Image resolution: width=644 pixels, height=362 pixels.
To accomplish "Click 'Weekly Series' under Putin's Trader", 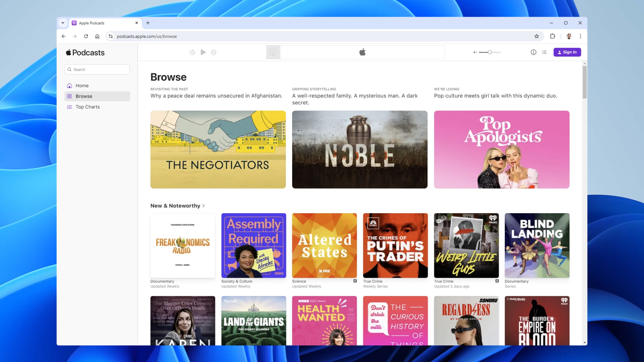I will pyautogui.click(x=375, y=287).
